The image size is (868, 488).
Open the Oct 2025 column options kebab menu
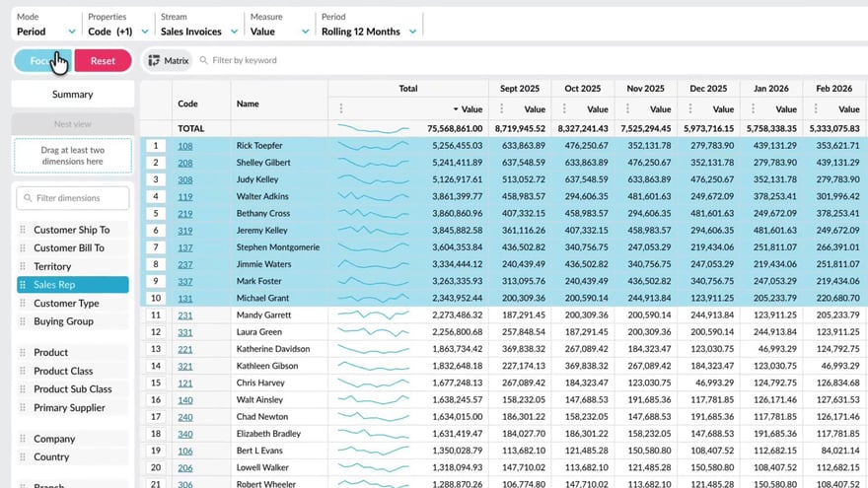564,109
